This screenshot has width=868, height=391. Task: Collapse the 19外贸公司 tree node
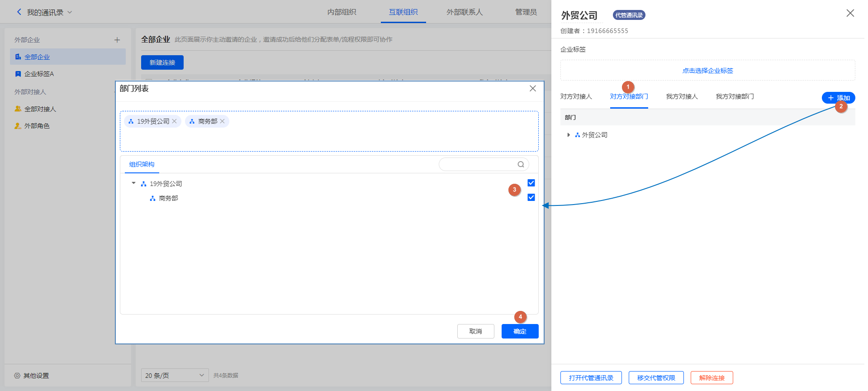133,183
